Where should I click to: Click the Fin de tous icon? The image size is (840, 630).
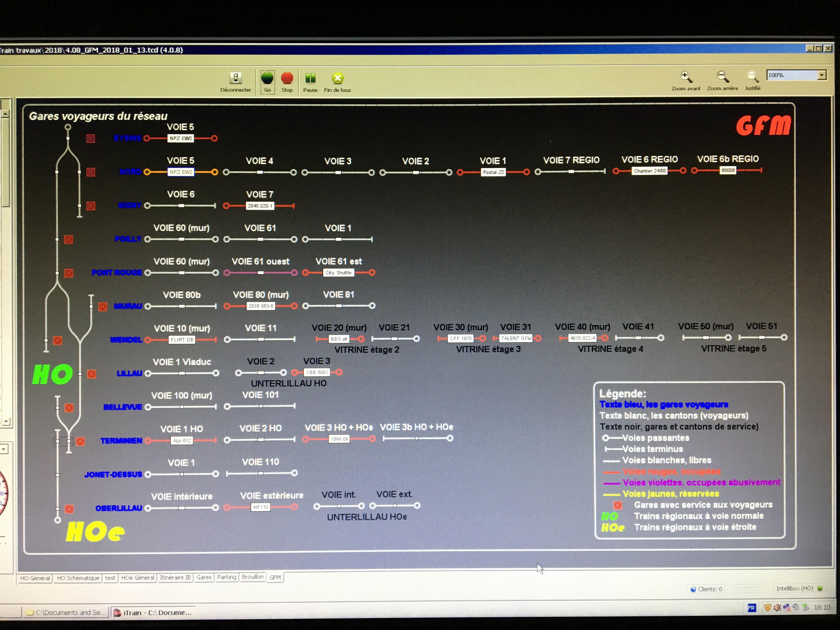(x=337, y=78)
